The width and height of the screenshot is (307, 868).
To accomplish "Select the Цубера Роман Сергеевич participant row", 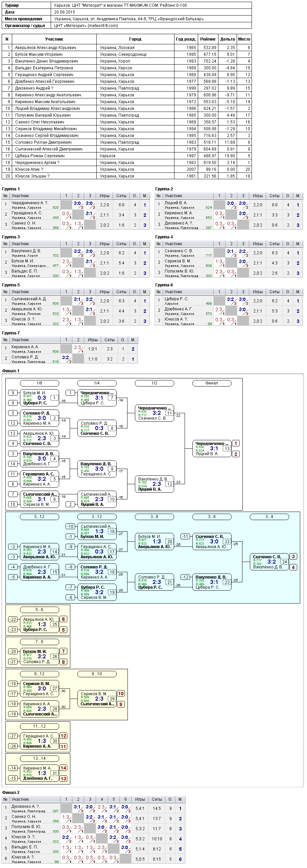I will (x=126, y=156).
